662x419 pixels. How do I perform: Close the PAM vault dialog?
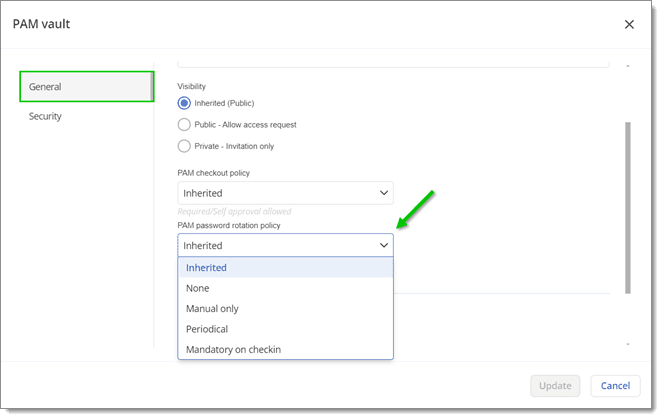629,24
